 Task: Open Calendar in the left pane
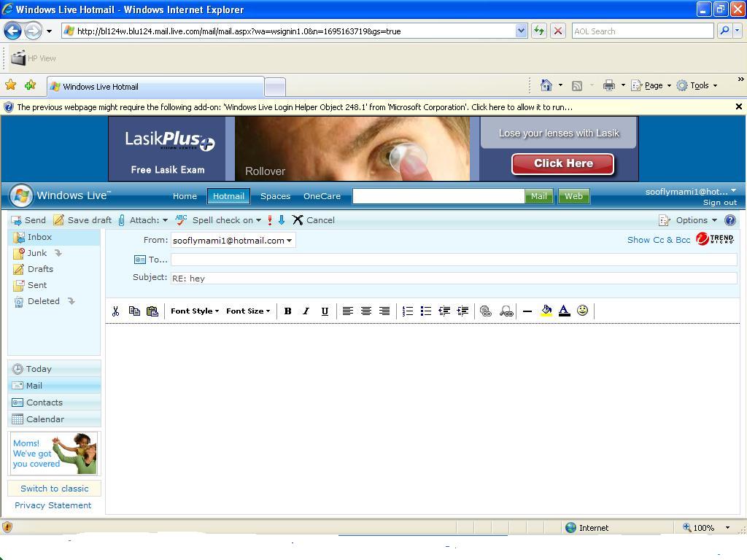tap(54, 419)
